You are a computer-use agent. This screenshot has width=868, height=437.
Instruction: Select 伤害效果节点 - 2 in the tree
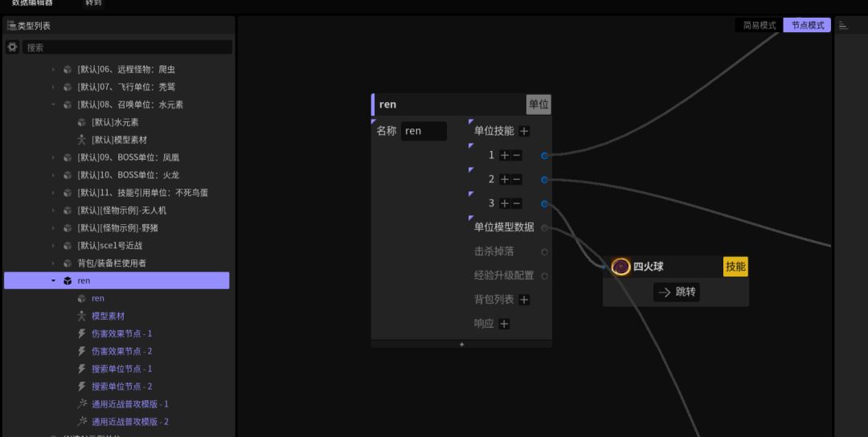(x=122, y=351)
